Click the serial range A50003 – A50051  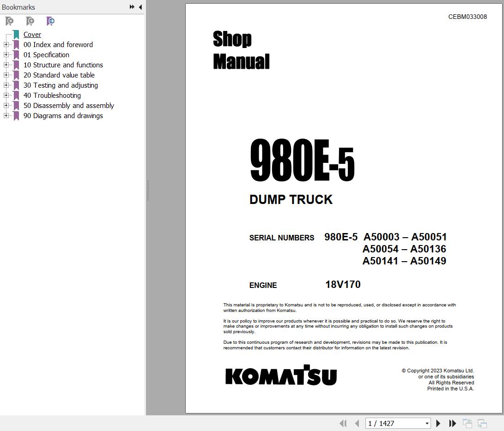click(x=405, y=237)
